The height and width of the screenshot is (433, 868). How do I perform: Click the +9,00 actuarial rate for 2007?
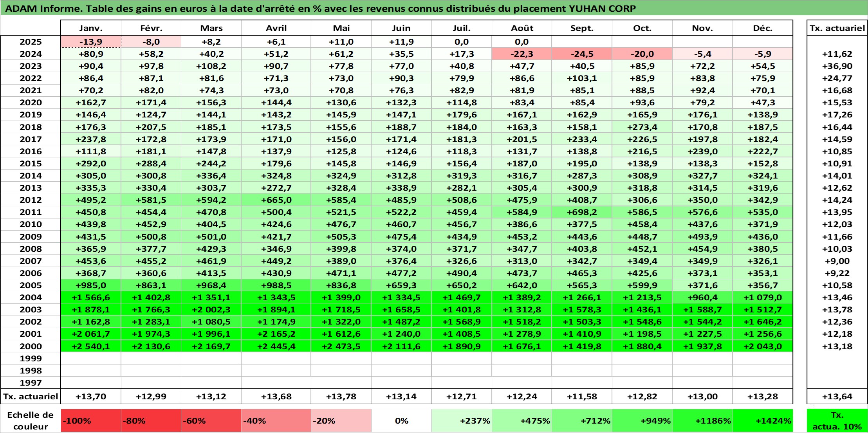[837, 261]
